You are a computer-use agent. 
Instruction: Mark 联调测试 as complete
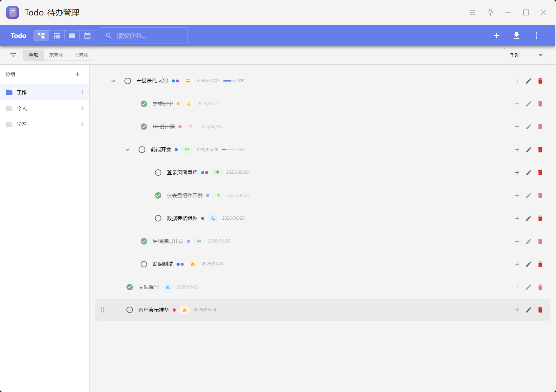pos(144,264)
